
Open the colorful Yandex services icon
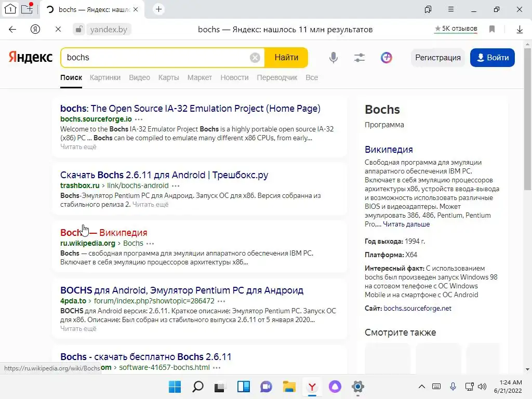point(386,57)
